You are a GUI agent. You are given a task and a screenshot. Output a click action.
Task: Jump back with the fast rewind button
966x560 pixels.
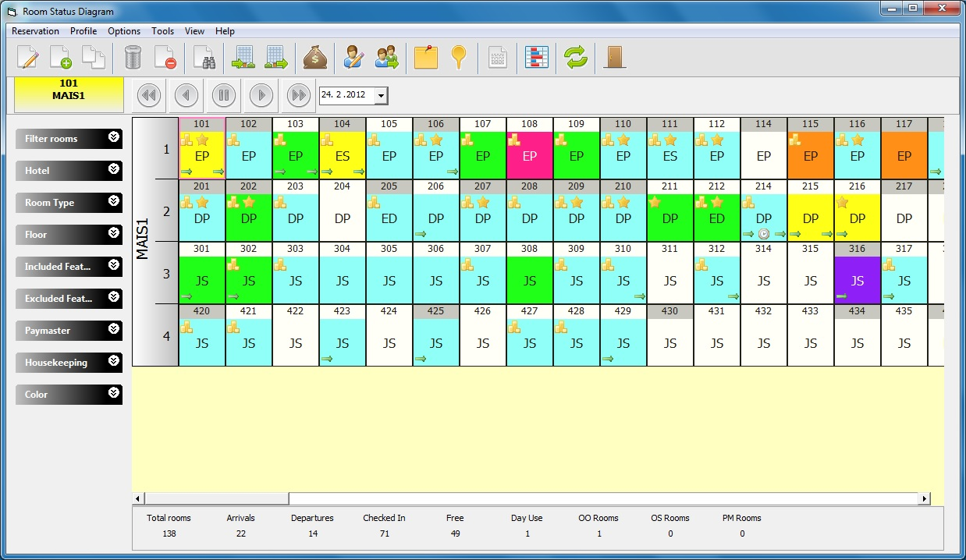(148, 95)
